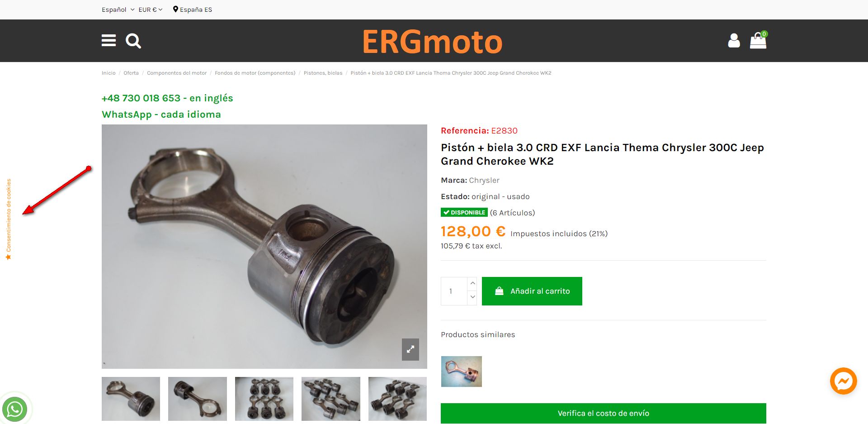868x424 pixels.
Task: Open Pistones, bielas breadcrumb
Action: [323, 73]
